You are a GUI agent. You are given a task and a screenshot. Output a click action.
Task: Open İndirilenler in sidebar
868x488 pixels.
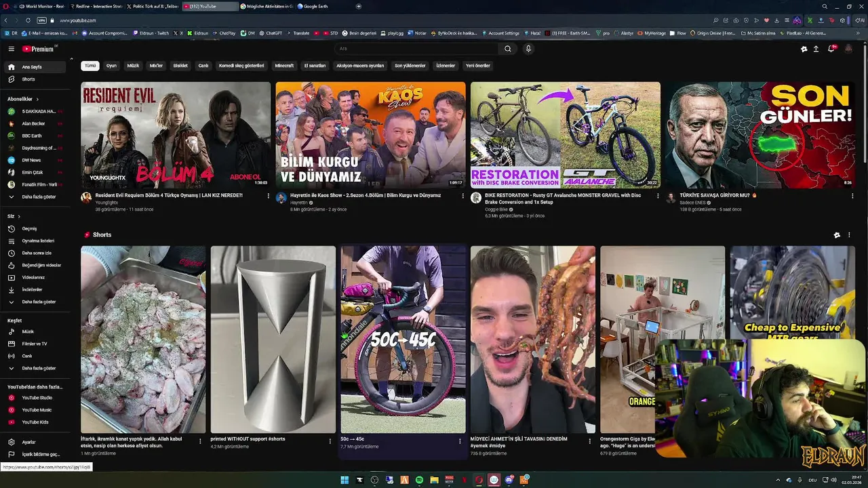(36, 289)
